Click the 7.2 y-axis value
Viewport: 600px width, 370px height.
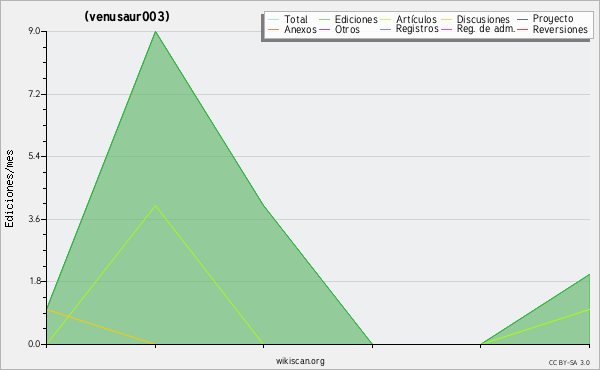coord(34,94)
